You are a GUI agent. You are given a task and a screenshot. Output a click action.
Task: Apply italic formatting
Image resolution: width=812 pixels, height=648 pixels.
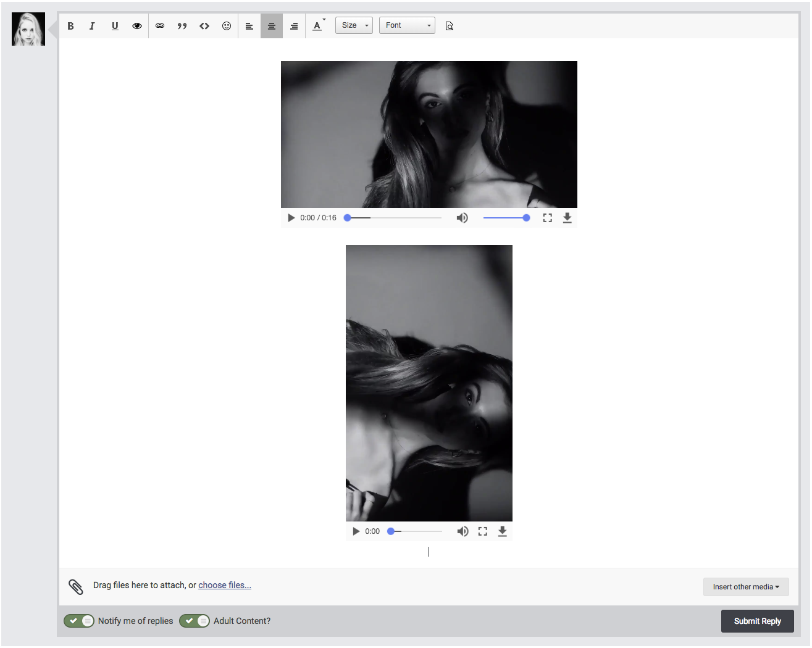click(x=92, y=26)
